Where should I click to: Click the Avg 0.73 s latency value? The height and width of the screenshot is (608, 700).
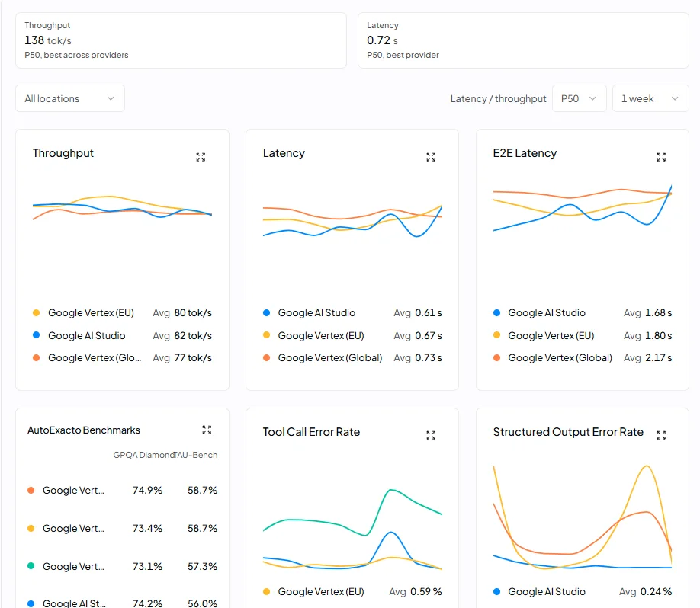[x=418, y=358]
